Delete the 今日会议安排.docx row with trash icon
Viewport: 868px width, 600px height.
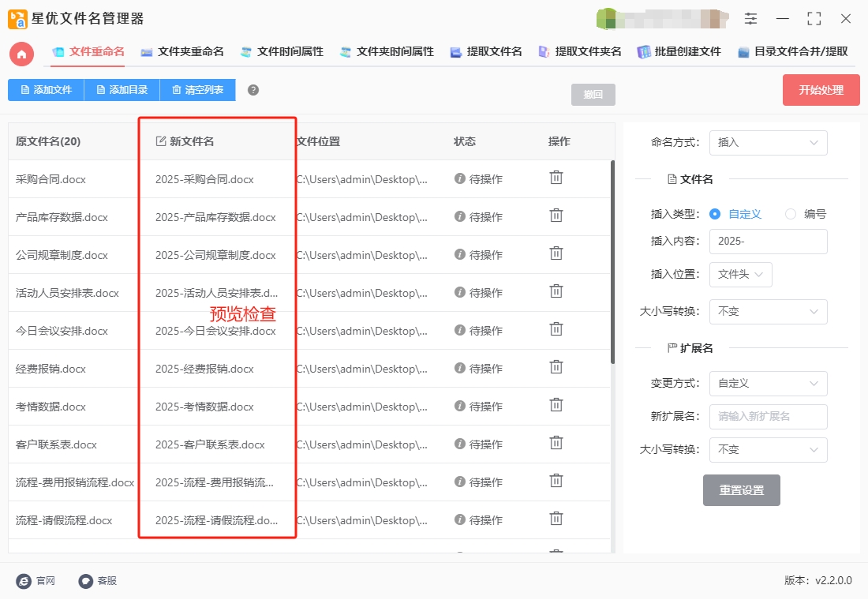tap(556, 330)
